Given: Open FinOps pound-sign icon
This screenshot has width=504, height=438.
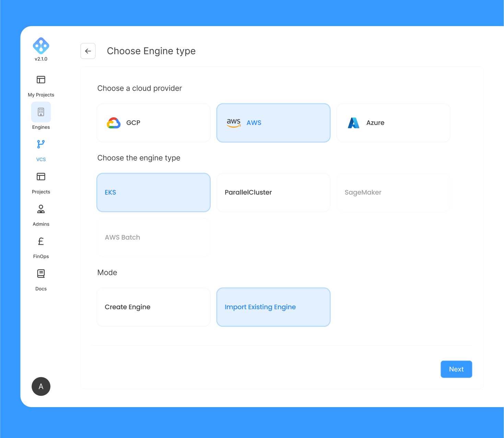Looking at the screenshot, I should tap(41, 241).
